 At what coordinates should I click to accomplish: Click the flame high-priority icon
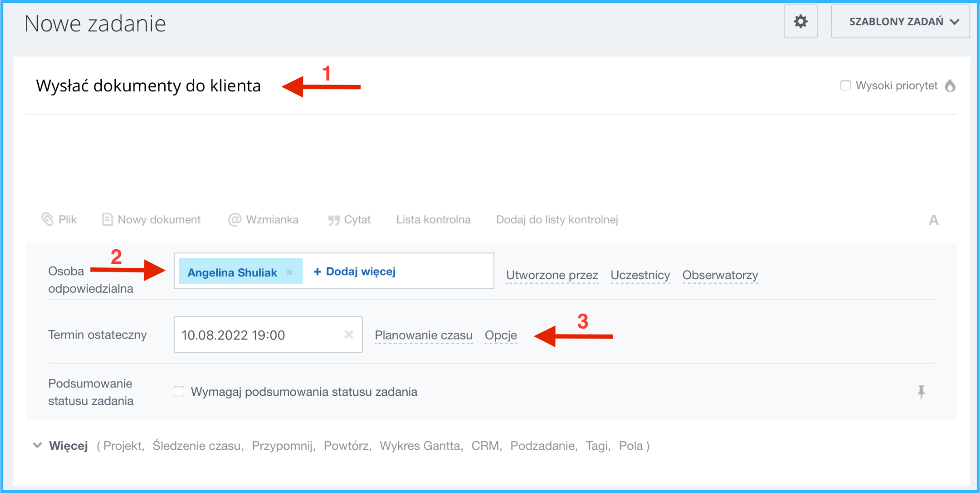pos(950,86)
